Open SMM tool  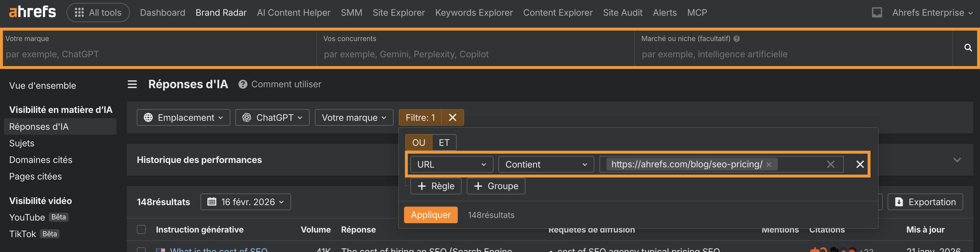[351, 13]
